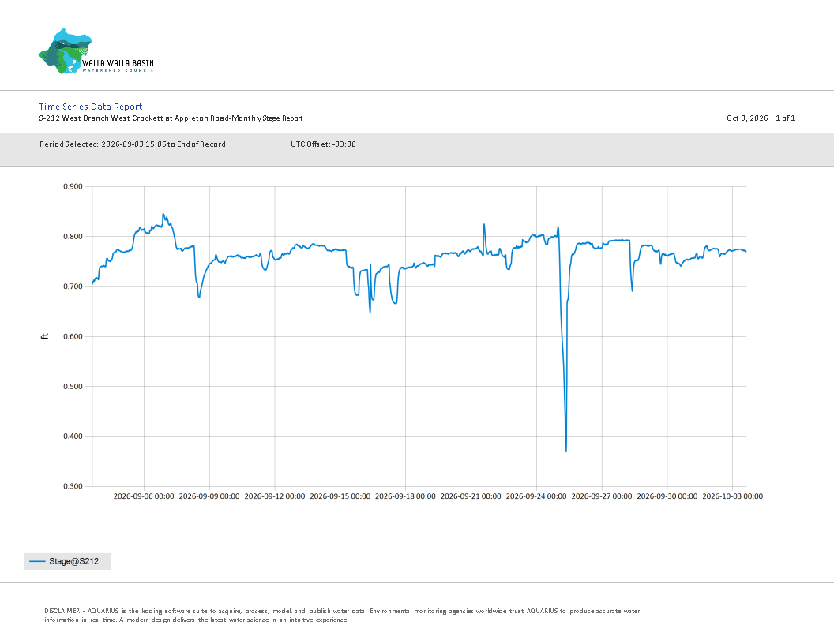Click the peak near 0.845 ft on Sep 6

tap(163, 215)
